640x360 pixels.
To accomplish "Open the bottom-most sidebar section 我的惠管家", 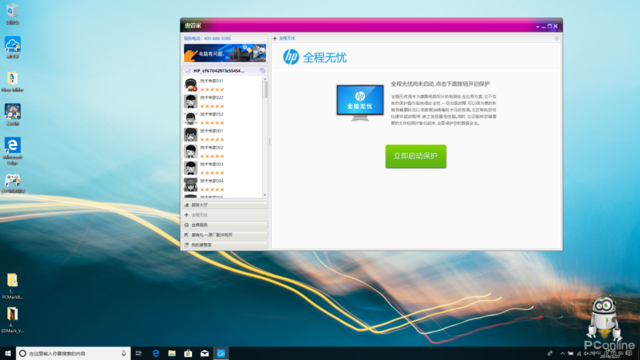I will pyautogui.click(x=225, y=245).
